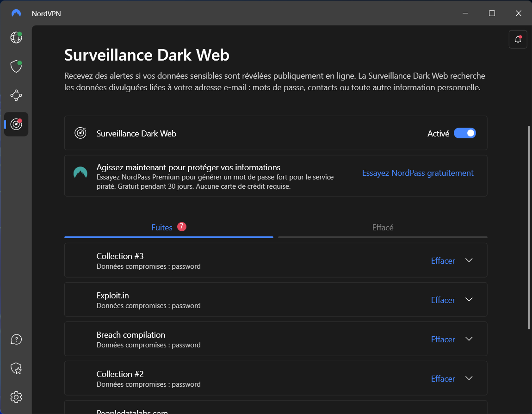Open the Meshnet nodes icon
The image size is (532, 414).
pos(16,95)
